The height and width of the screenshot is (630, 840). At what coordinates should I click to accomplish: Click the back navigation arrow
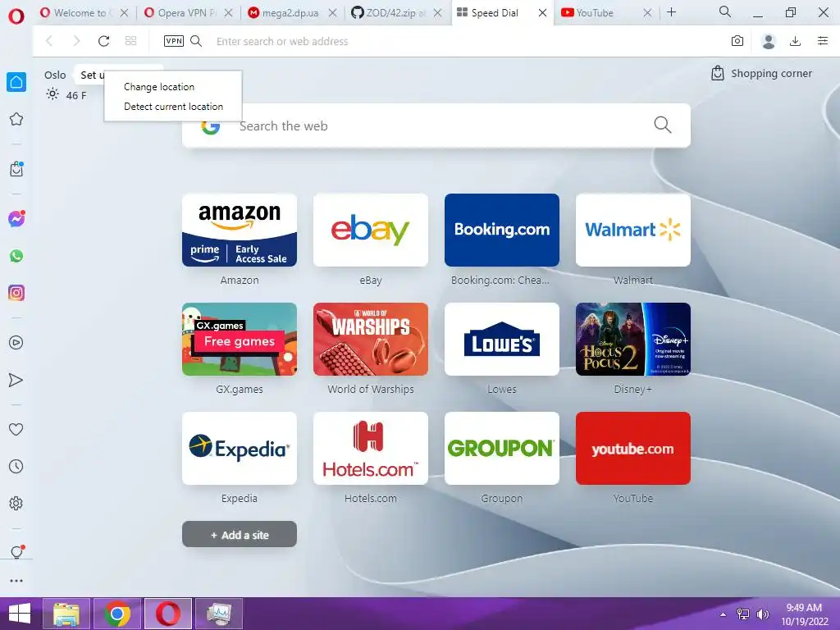(49, 41)
